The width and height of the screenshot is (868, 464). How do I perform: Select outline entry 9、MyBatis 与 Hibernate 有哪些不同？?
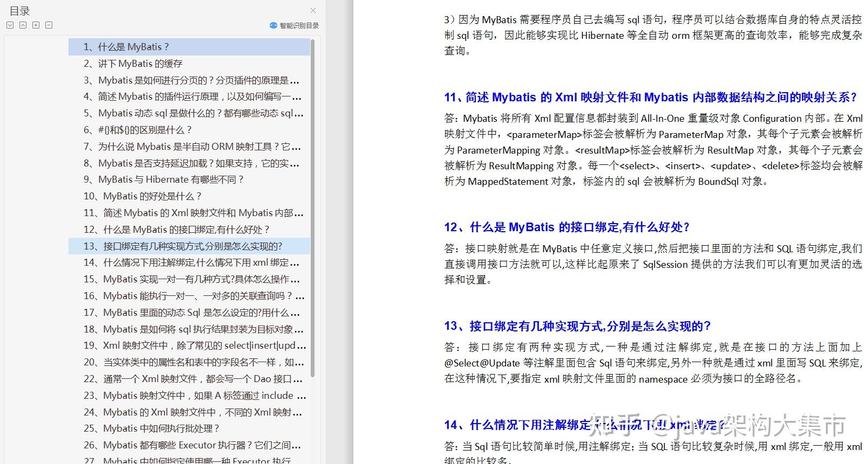(189, 179)
